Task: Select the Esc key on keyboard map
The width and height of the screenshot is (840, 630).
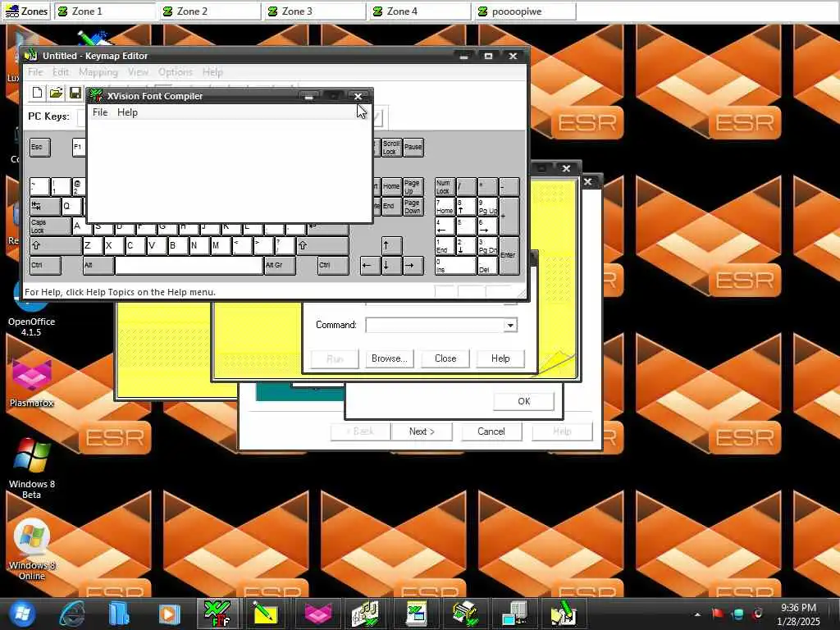Action: 40,148
